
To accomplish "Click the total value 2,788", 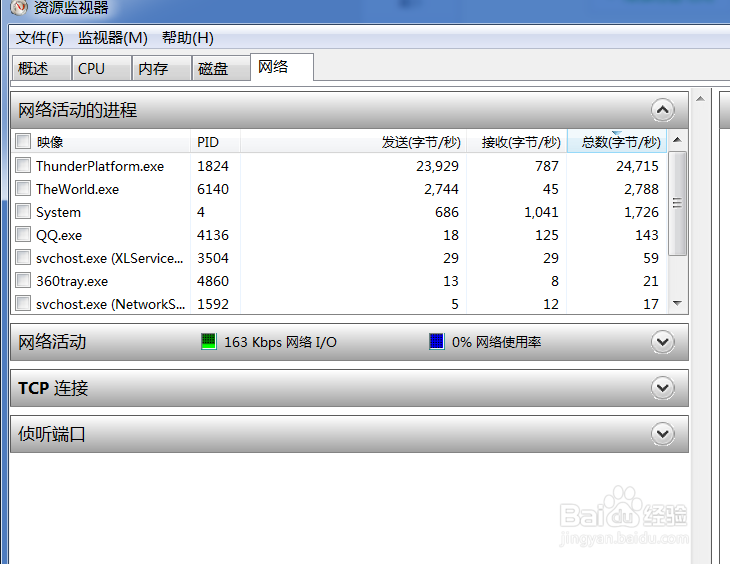I will tap(641, 189).
